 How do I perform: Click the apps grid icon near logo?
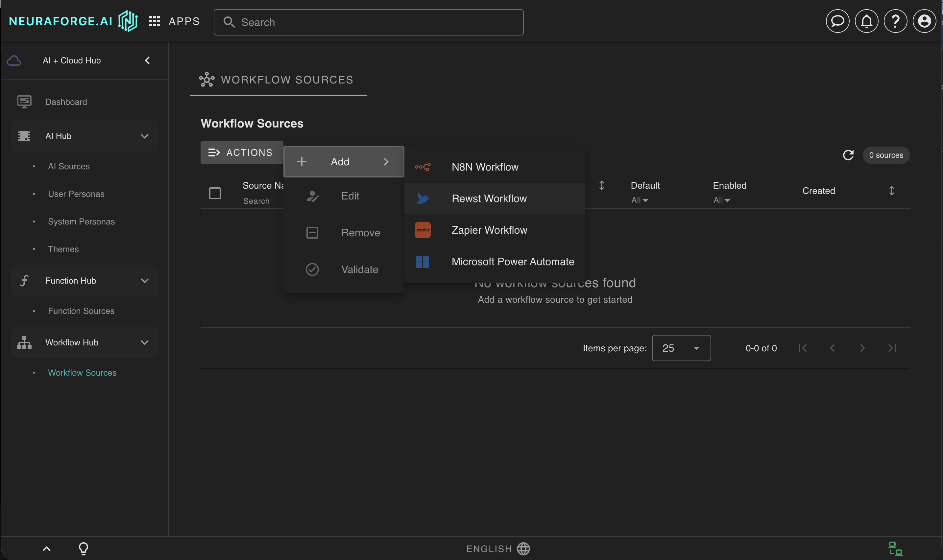coord(155,21)
